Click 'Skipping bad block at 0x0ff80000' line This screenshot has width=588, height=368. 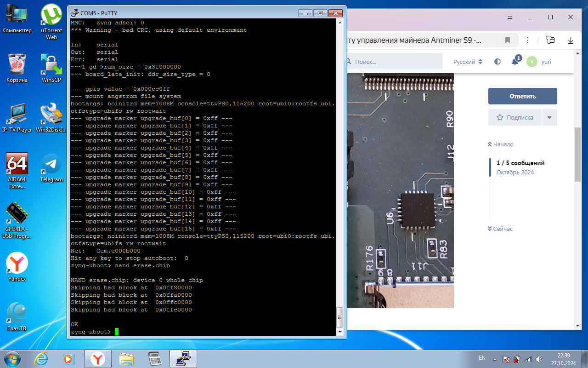tap(131, 287)
